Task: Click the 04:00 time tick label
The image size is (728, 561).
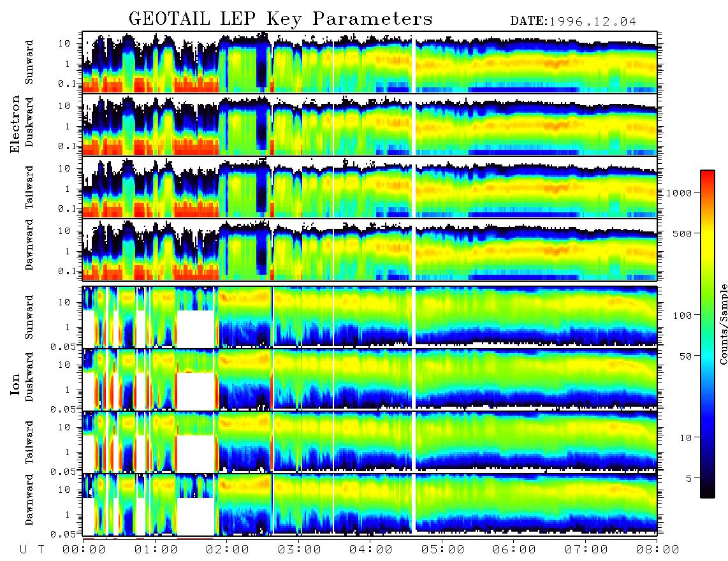Action: tap(371, 550)
